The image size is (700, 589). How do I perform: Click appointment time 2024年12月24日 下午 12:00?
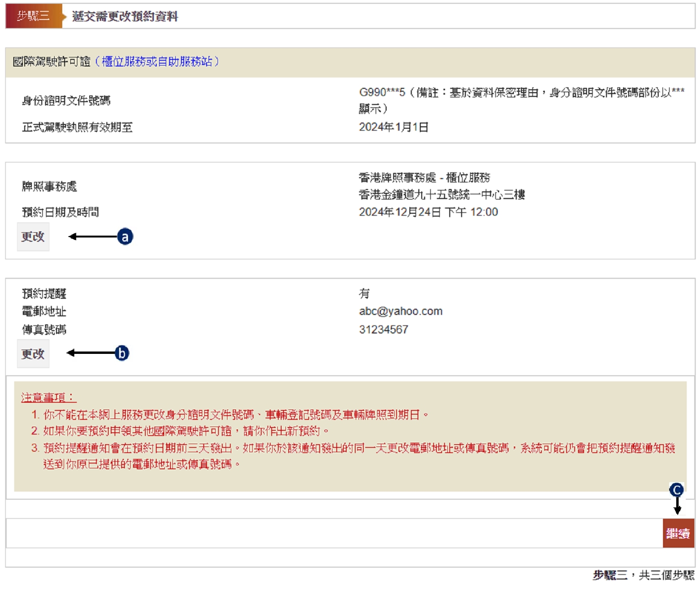tap(428, 212)
